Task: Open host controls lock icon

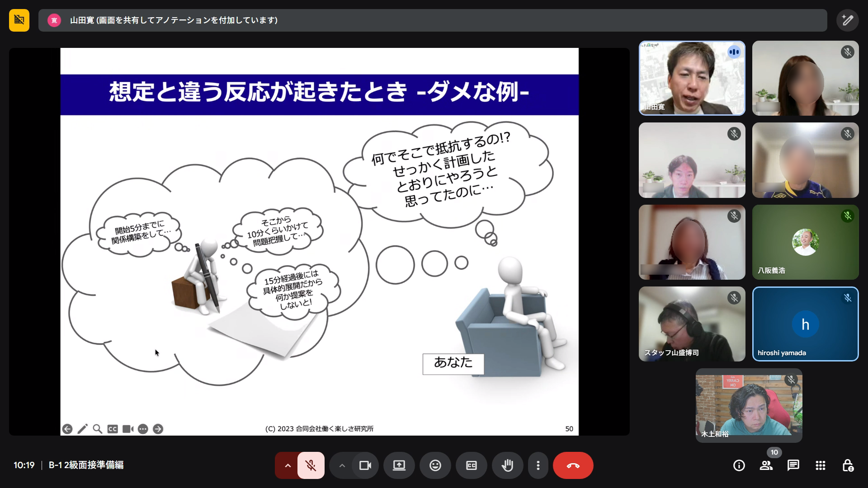Action: point(848,465)
